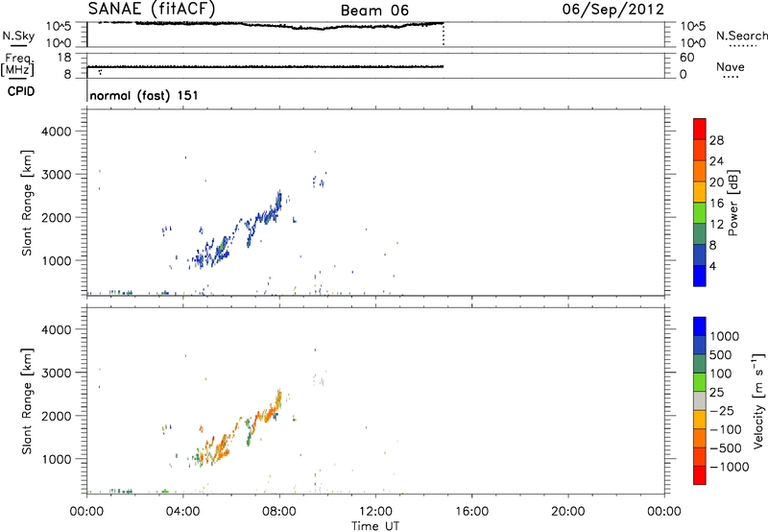Select the Power [dB] colorbar title

coord(732,203)
